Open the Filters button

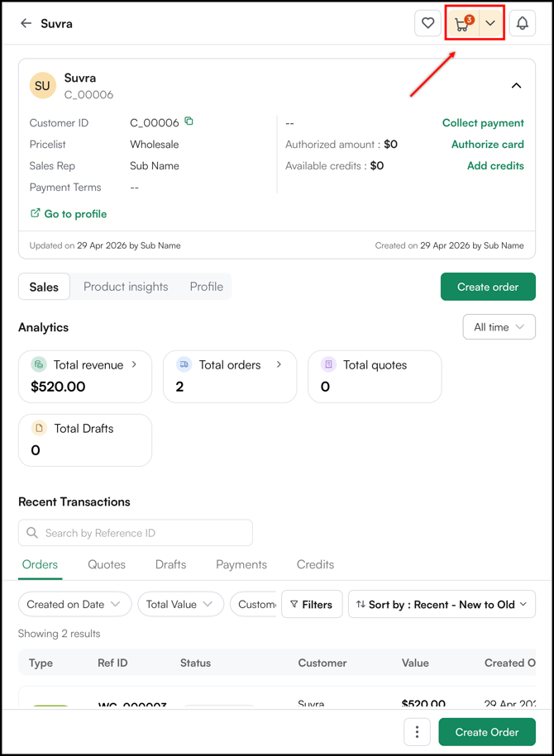(x=312, y=604)
